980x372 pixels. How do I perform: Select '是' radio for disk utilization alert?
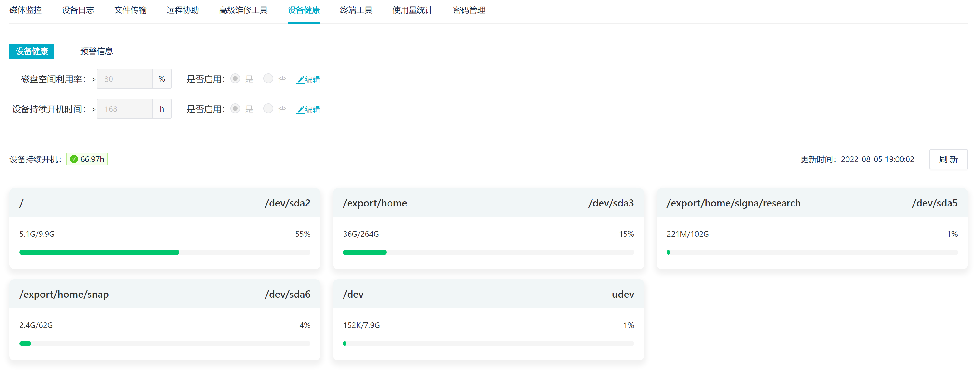point(236,79)
